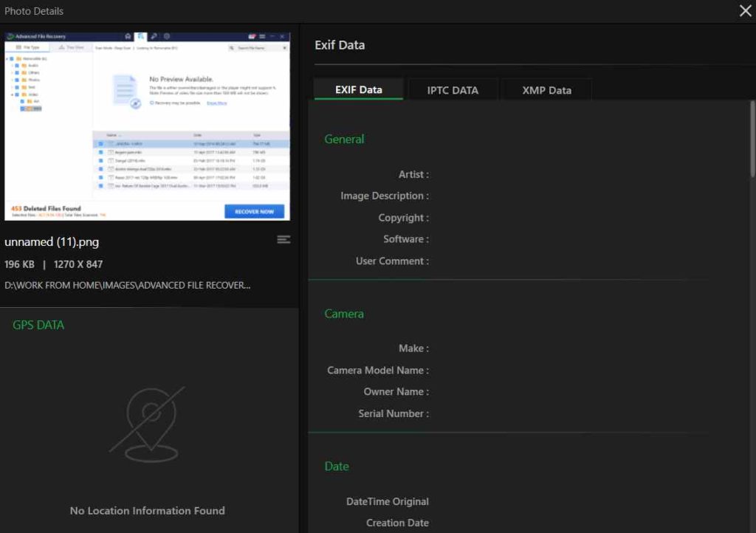
Task: Click the General section heading
Action: (344, 140)
